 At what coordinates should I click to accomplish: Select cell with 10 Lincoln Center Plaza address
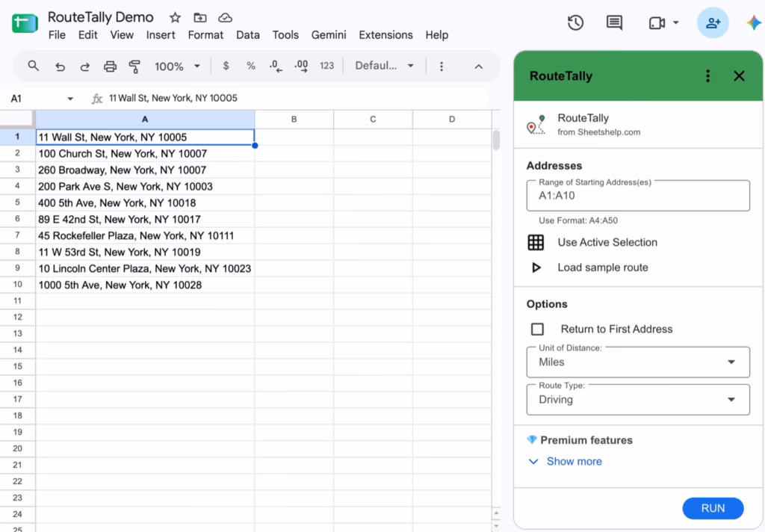coord(145,268)
